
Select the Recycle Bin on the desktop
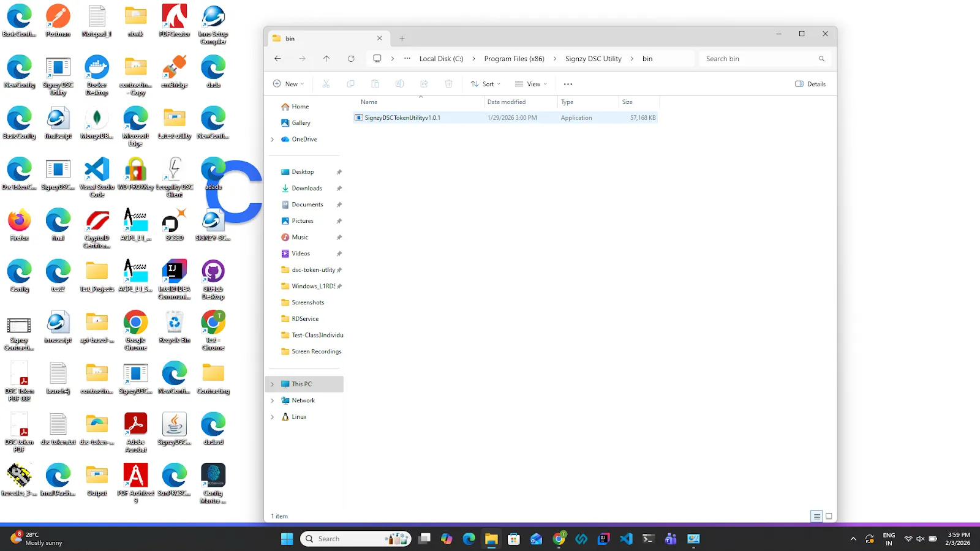[x=175, y=327]
